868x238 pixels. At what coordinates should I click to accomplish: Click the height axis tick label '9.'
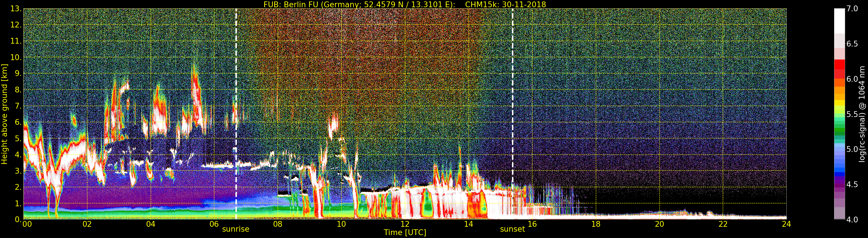click(18, 73)
